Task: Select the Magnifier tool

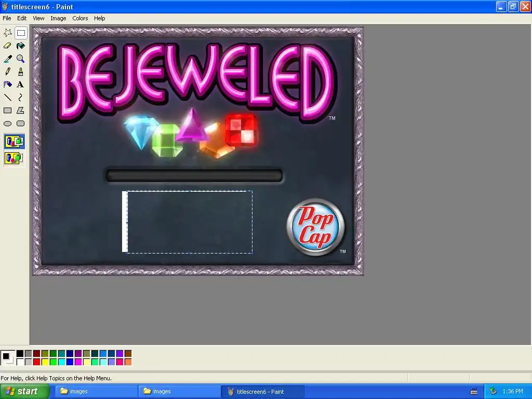Action: tap(21, 59)
